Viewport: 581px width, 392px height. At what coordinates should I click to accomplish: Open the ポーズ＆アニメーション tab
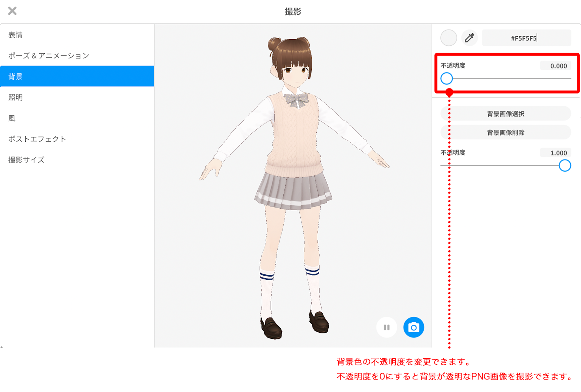(x=49, y=55)
